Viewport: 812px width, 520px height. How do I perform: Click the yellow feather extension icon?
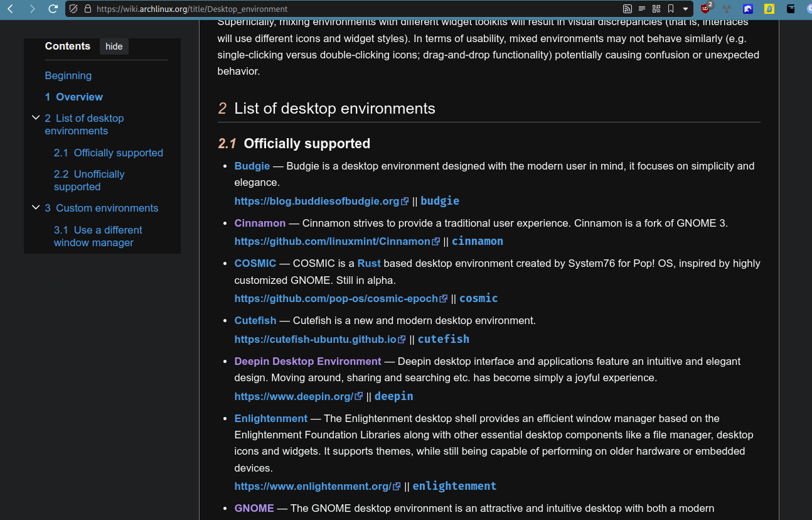pos(769,9)
